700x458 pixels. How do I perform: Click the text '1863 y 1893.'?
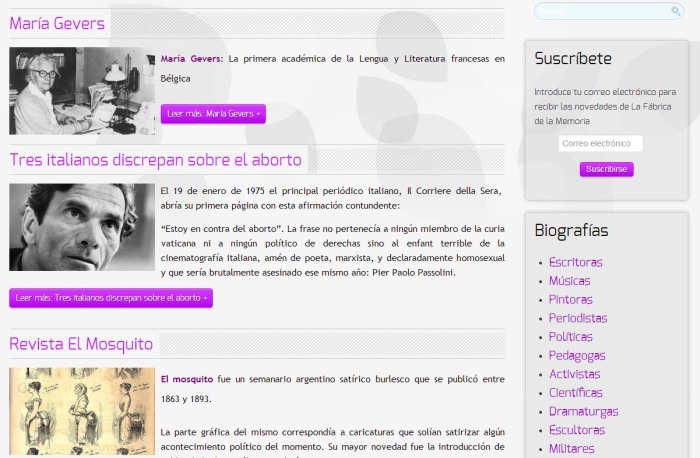tap(186, 399)
